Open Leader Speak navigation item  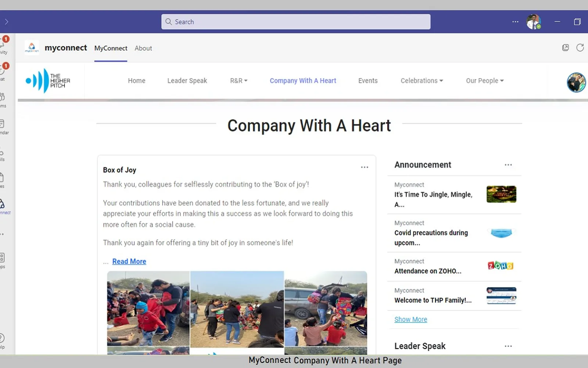point(187,81)
